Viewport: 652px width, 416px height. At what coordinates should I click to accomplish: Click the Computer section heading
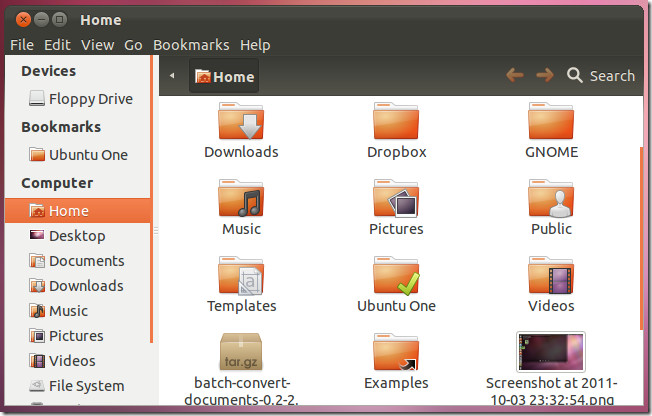coord(57,183)
